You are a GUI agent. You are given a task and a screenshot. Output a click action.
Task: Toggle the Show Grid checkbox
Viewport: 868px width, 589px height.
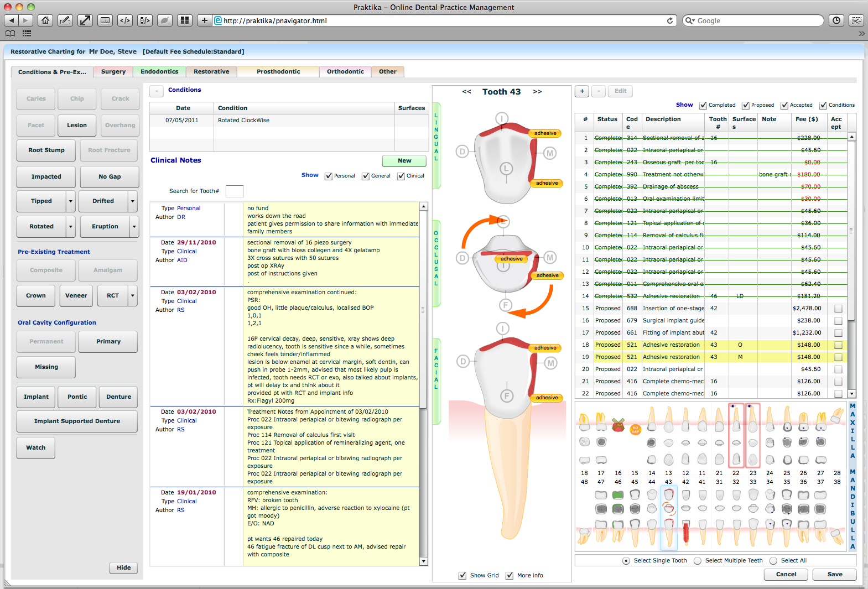pyautogui.click(x=462, y=576)
